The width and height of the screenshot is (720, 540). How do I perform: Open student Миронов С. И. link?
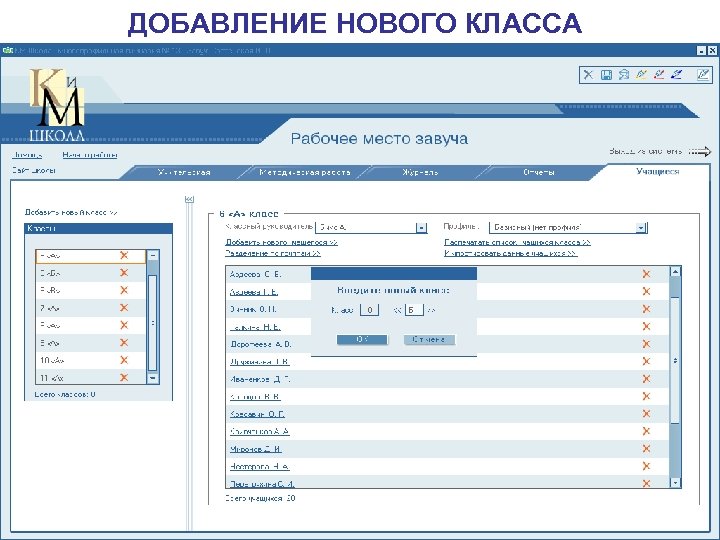[x=256, y=449]
